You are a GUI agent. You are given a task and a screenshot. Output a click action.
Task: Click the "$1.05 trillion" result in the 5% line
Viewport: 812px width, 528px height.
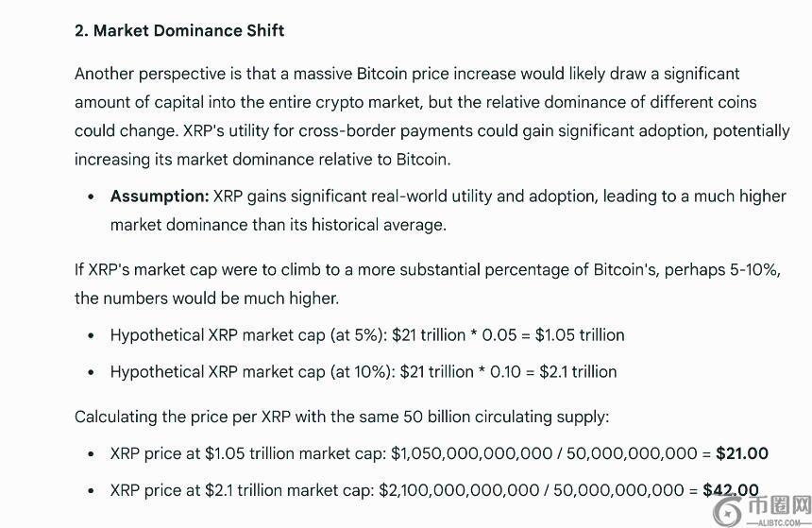(x=579, y=335)
